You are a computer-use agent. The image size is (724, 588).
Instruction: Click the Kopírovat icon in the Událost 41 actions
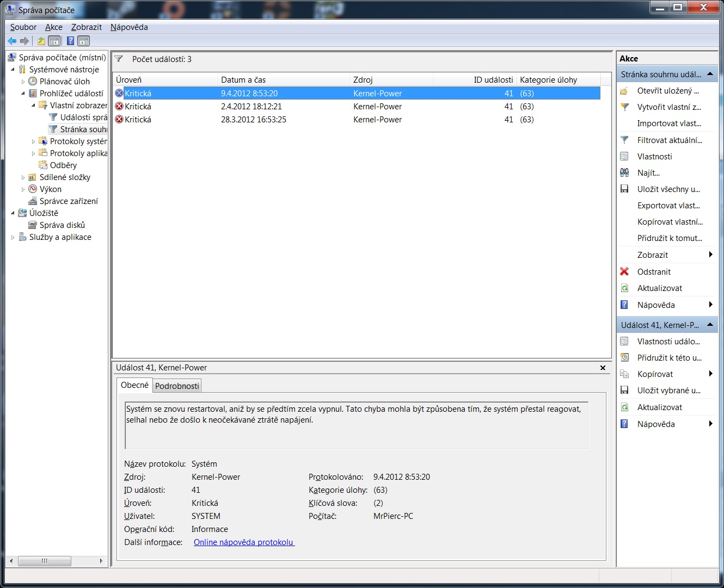624,374
